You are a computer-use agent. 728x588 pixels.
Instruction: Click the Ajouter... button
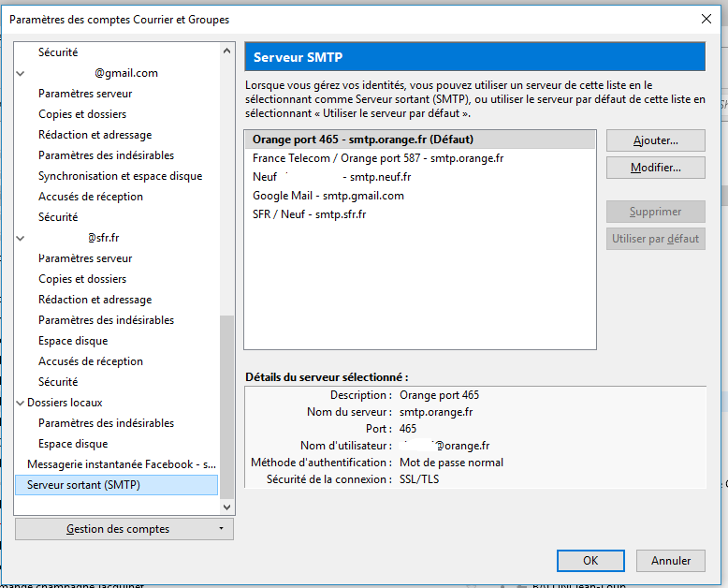(655, 140)
